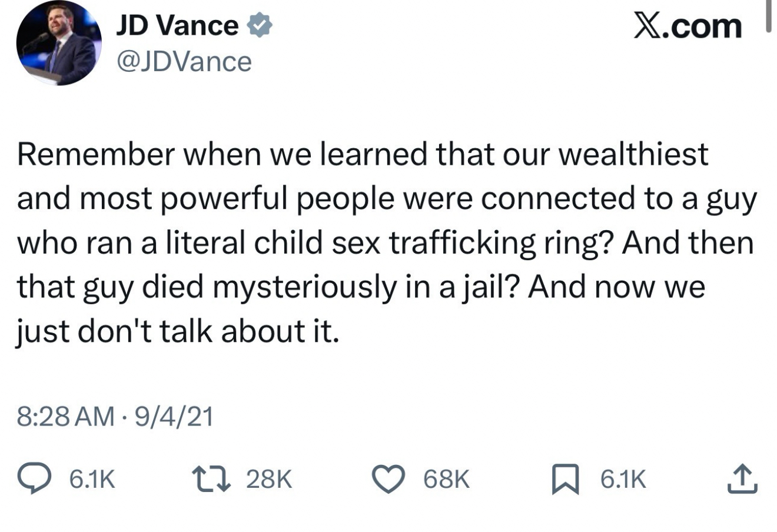The height and width of the screenshot is (532, 777).
Task: Click the post text starting with "Remember when"
Action: click(x=362, y=154)
